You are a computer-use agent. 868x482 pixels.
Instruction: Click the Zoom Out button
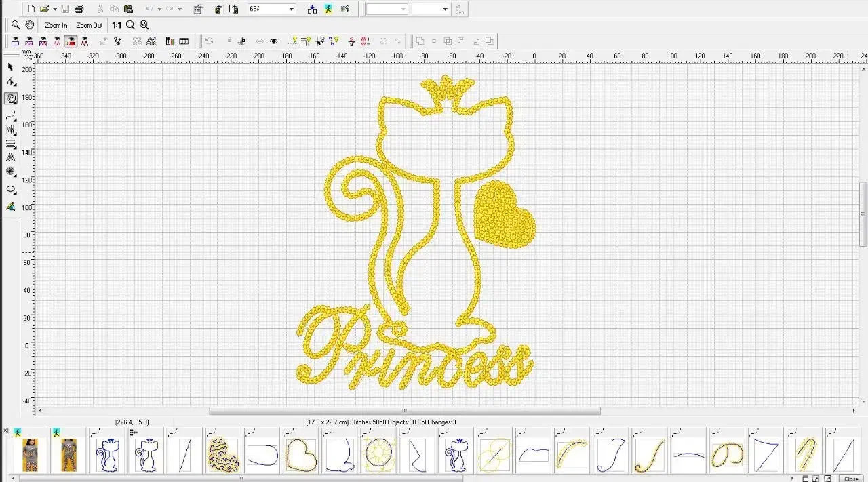pos(89,26)
